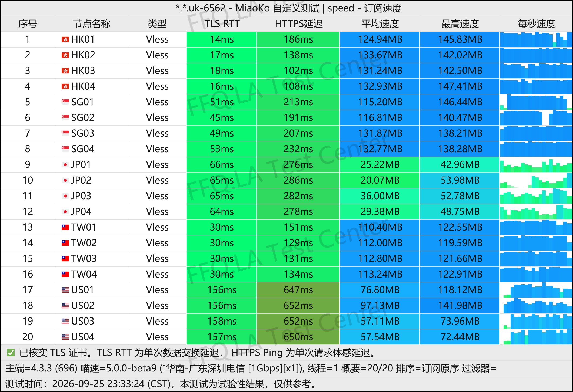Image resolution: width=573 pixels, height=392 pixels.
Task: Click the 14ms TLS RTT cell
Action: (x=222, y=39)
